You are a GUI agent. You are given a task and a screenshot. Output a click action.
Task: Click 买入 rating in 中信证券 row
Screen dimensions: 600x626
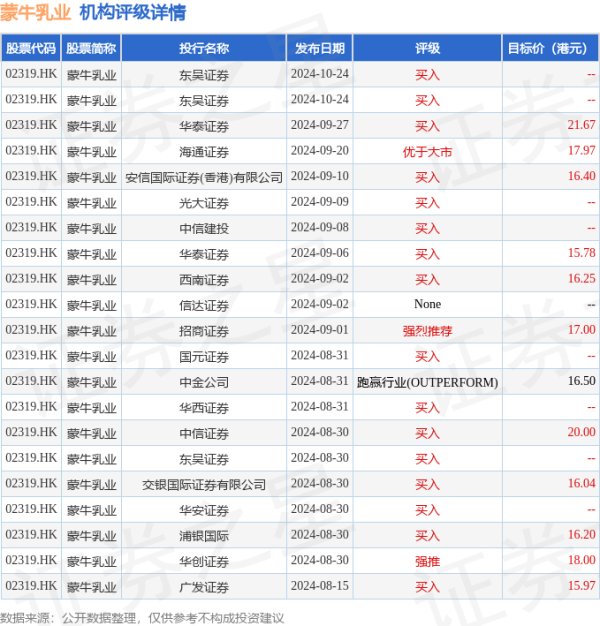[427, 433]
